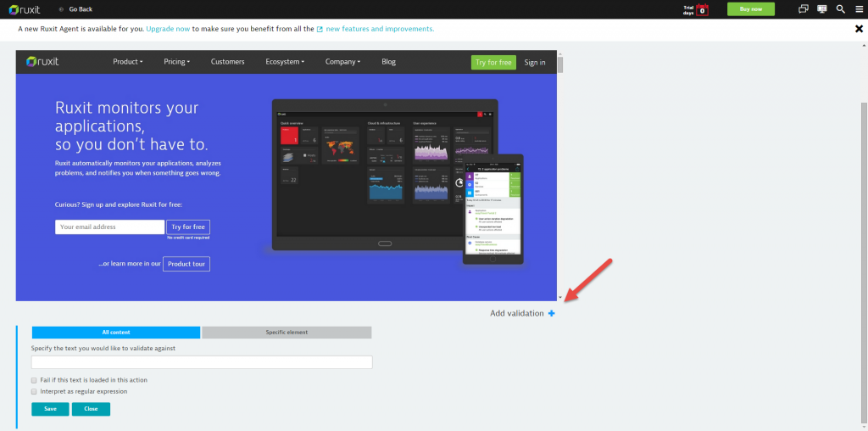Screen dimensions: 868x431
Task: Click 'No credit card required' text
Action: click(x=188, y=238)
